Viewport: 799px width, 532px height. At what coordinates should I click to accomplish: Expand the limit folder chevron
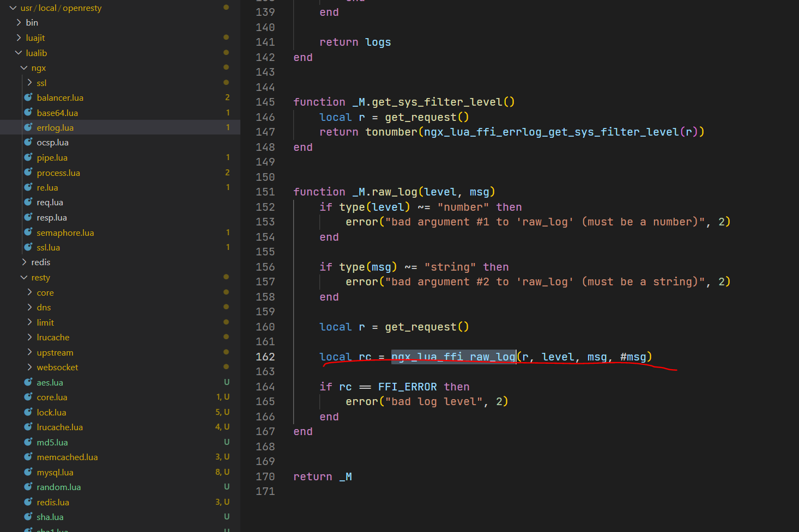(29, 322)
